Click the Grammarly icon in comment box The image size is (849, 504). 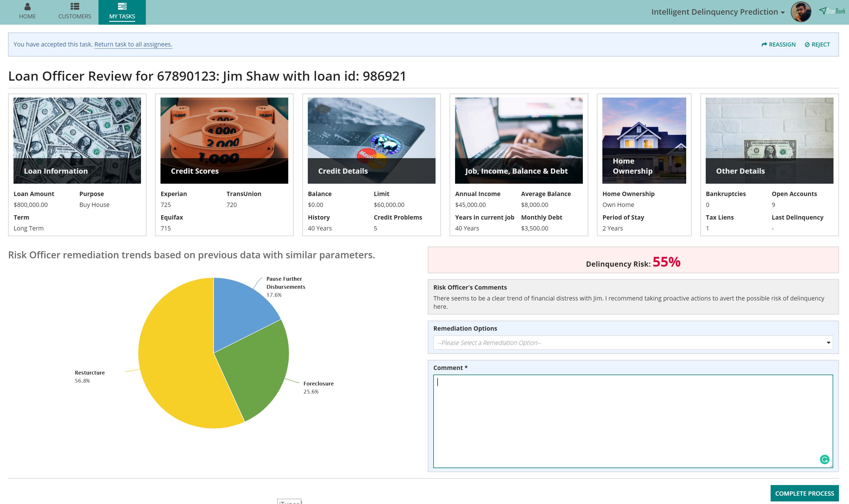pyautogui.click(x=824, y=460)
